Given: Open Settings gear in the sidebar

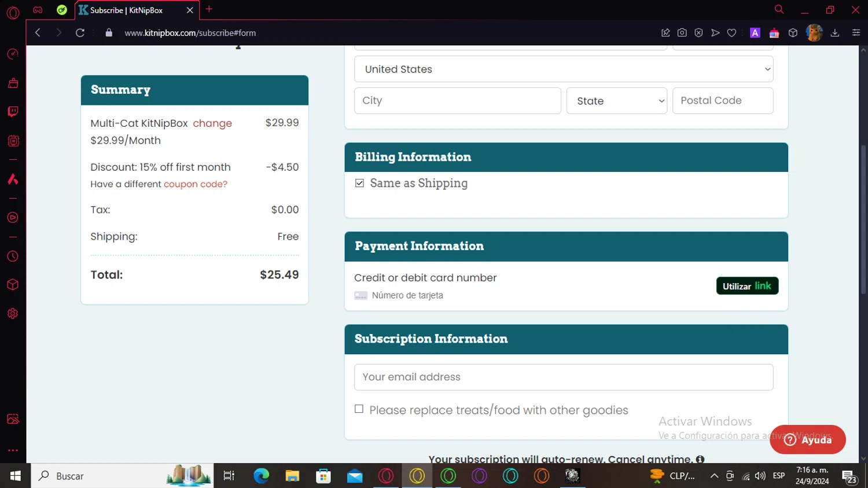Looking at the screenshot, I should [13, 314].
